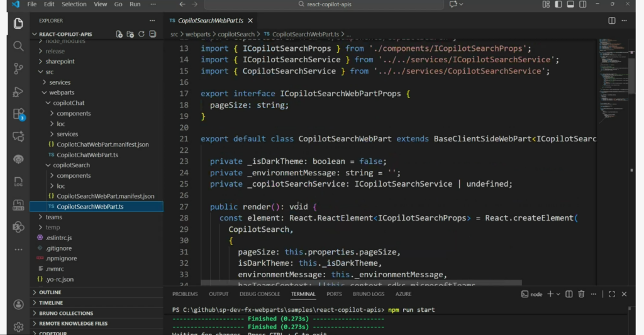Viewport: 644px width, 335px height.
Task: Expand the teams folder
Action: pyautogui.click(x=53, y=217)
